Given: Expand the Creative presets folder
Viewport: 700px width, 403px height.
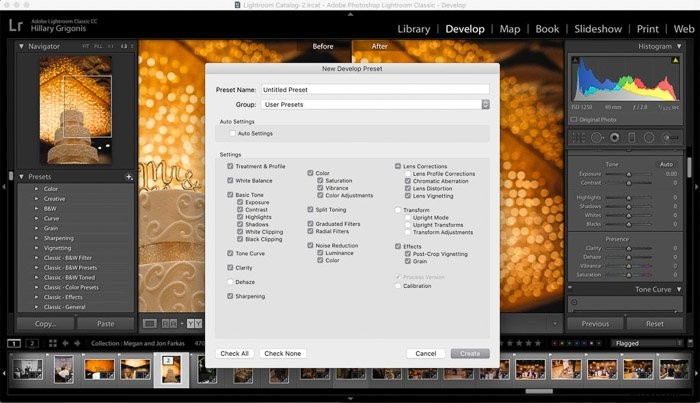Looking at the screenshot, I should click(x=36, y=199).
